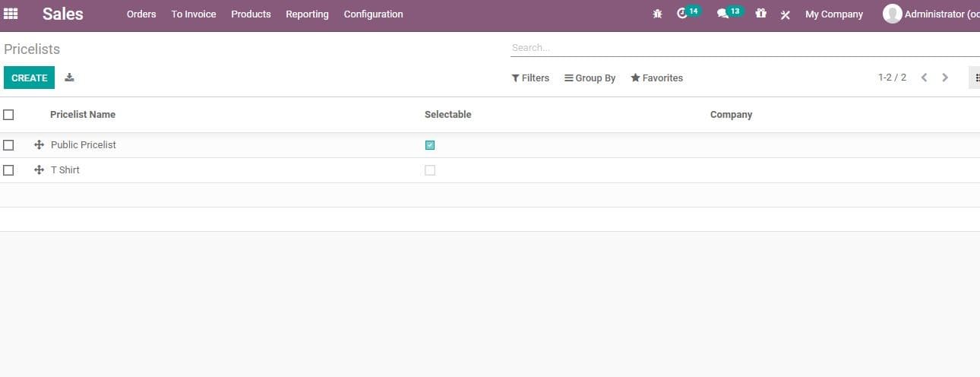Screen dimensions: 980x377
Task: Select the T Shirt row checkbox
Action: pos(8,170)
